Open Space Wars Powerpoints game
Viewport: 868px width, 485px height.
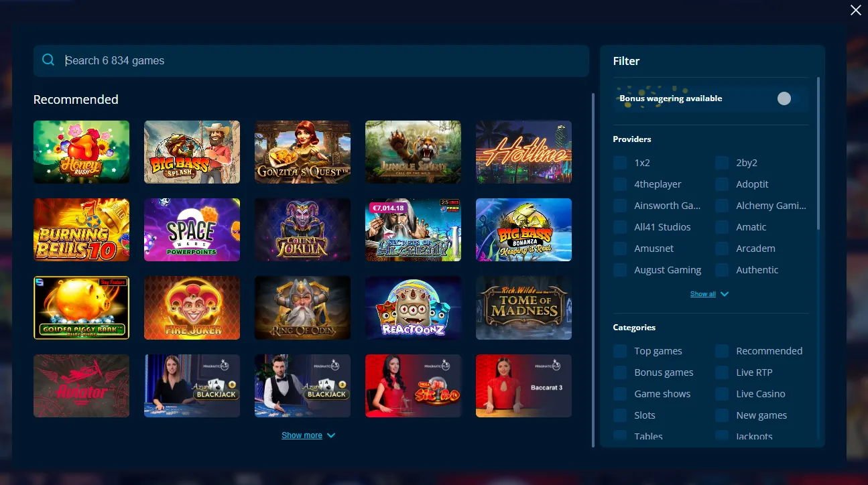coord(192,230)
